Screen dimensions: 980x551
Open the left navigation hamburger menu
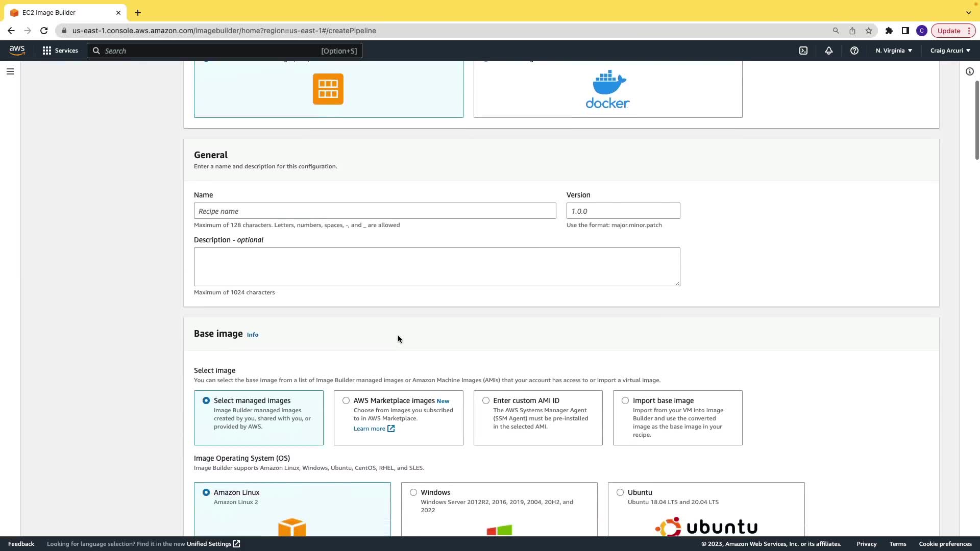tap(10, 71)
